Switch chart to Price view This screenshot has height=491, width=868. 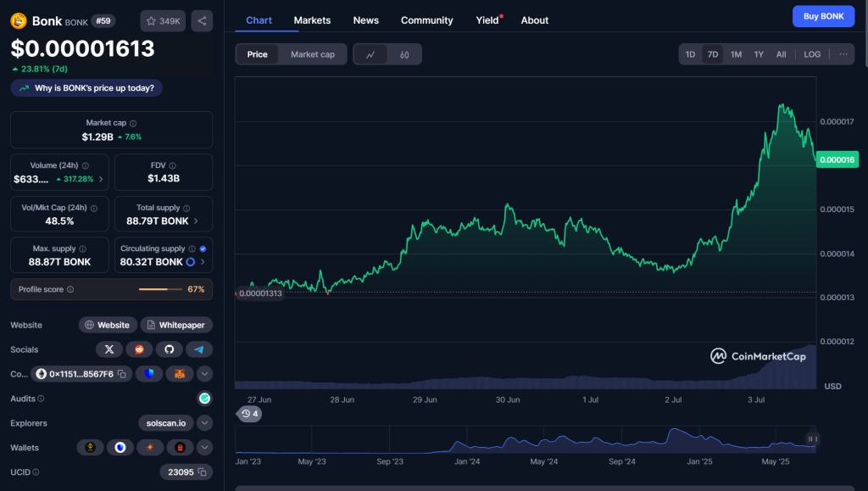click(258, 54)
